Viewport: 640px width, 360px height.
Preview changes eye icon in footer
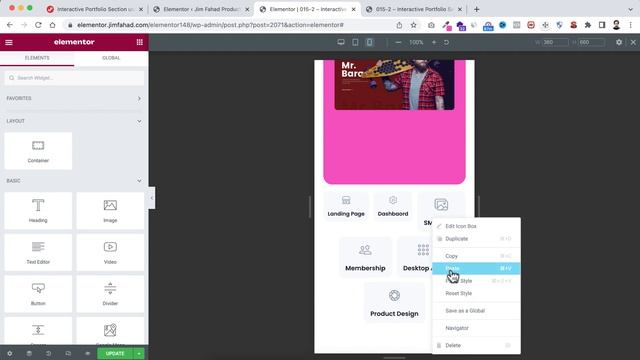(87, 353)
